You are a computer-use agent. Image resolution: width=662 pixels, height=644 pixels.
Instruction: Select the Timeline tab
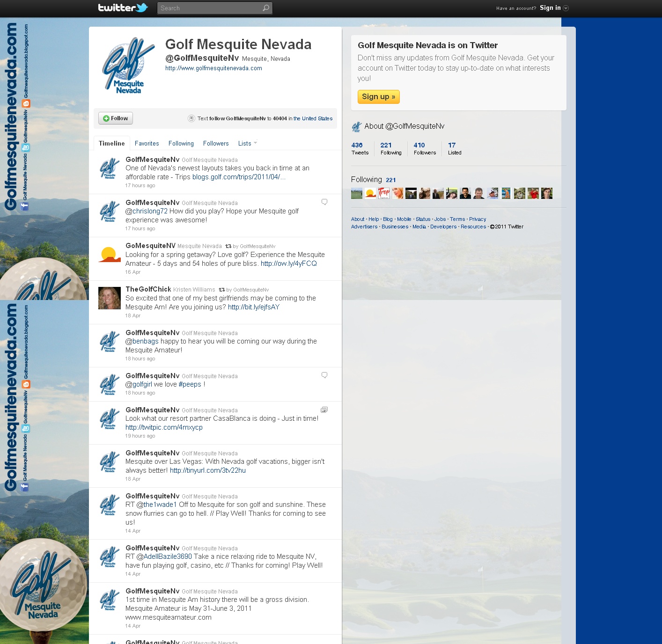pyautogui.click(x=111, y=143)
